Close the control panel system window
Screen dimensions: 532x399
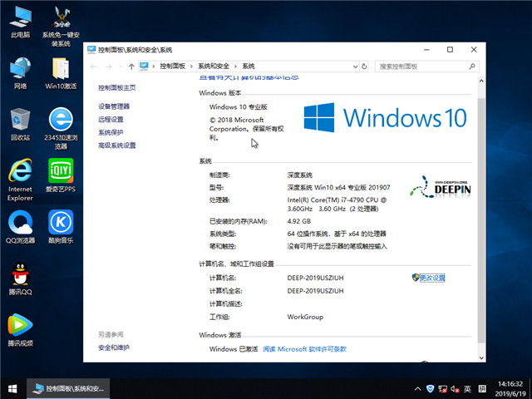coord(474,50)
